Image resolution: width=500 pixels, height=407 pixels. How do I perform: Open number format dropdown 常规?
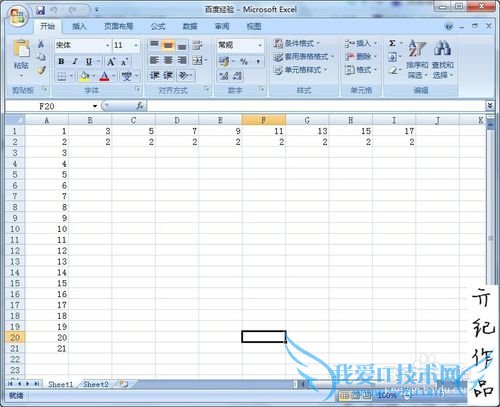click(x=260, y=45)
